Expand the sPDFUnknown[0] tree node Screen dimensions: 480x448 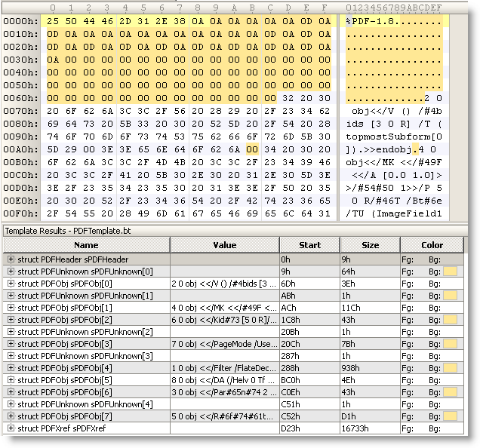point(11,271)
